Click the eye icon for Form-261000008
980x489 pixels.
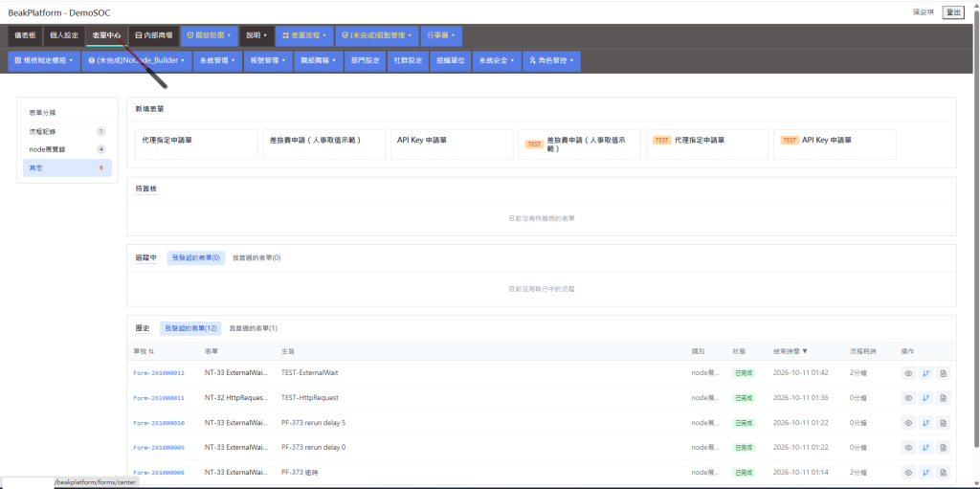[908, 472]
